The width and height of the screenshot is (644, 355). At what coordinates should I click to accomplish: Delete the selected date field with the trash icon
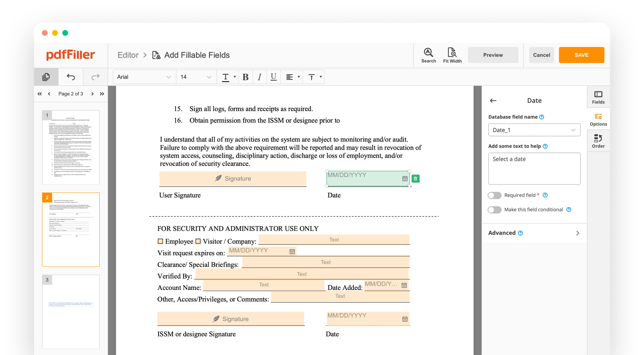(x=415, y=178)
